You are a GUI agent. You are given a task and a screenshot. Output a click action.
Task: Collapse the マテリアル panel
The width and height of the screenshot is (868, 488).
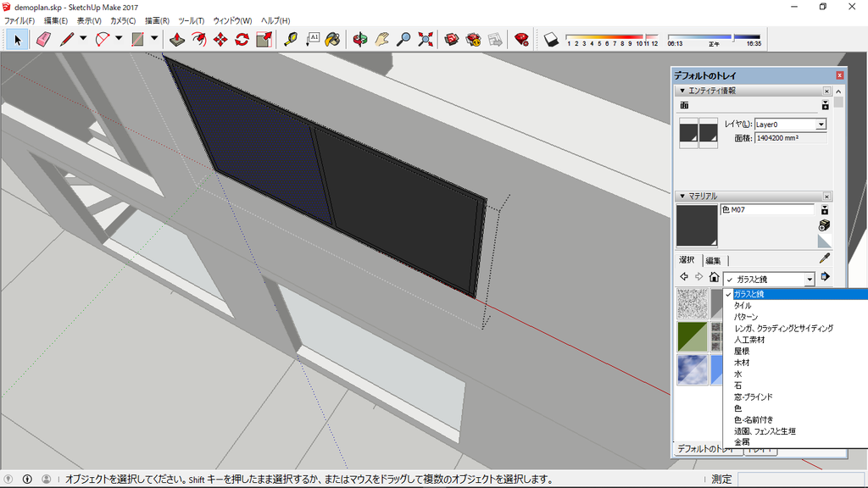(x=682, y=197)
